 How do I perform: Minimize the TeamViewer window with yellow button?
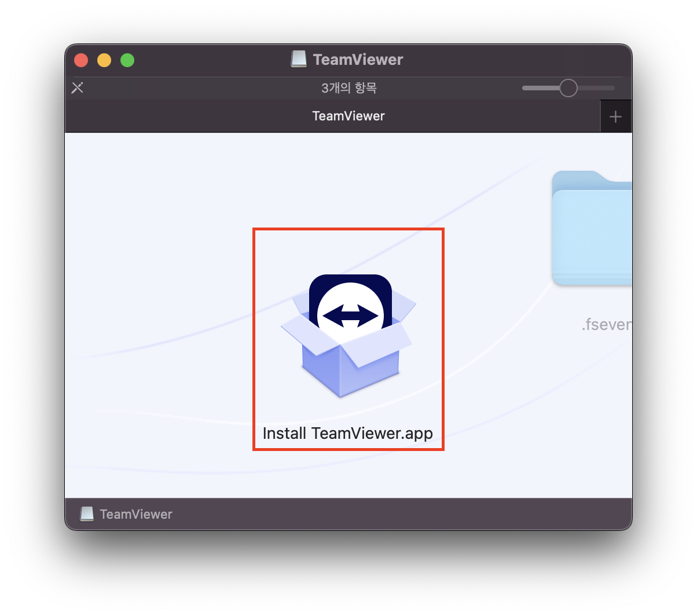104,60
